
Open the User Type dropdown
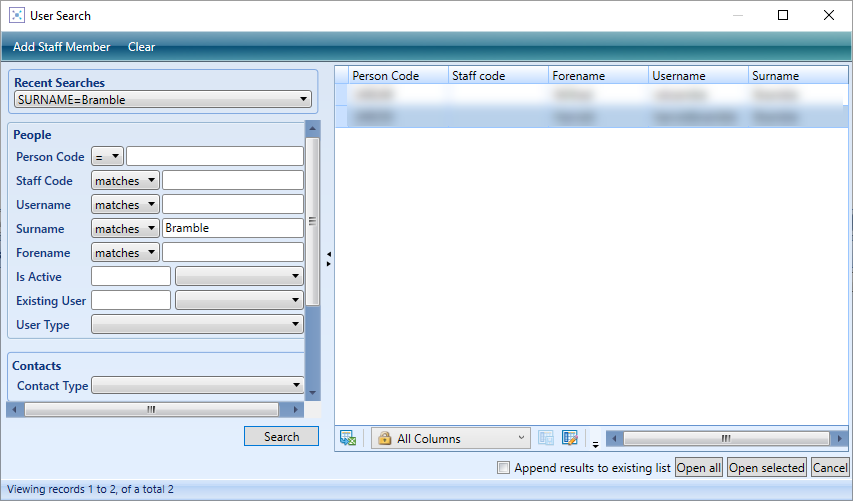tap(197, 324)
